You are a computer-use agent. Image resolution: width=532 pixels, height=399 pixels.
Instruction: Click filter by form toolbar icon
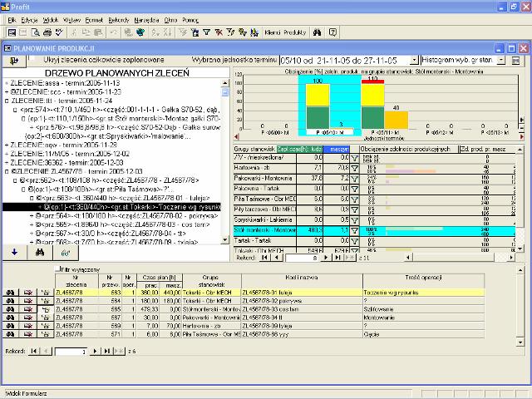(195, 32)
